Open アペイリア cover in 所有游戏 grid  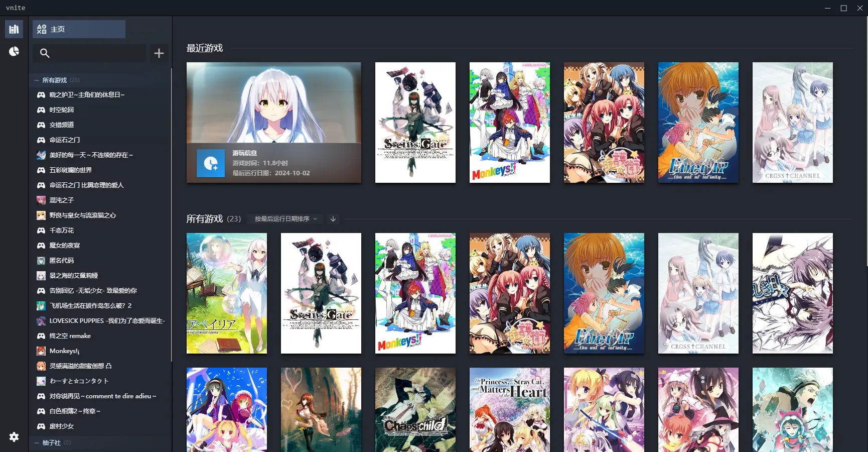coord(227,293)
